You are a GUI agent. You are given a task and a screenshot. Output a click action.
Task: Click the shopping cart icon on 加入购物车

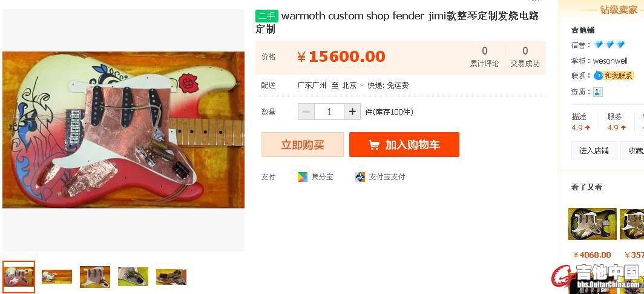click(374, 145)
